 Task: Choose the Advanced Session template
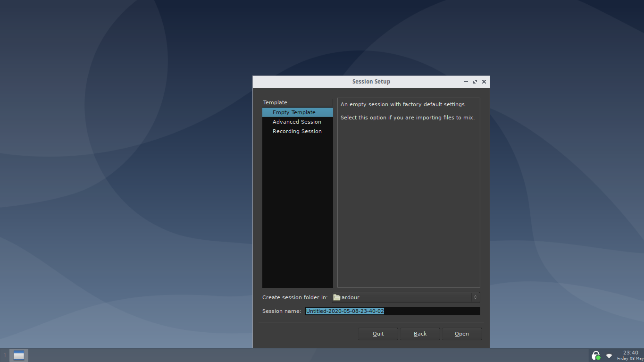(297, 122)
